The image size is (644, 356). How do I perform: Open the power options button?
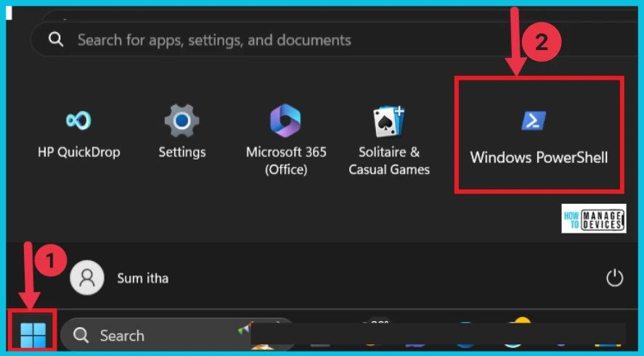(x=614, y=278)
